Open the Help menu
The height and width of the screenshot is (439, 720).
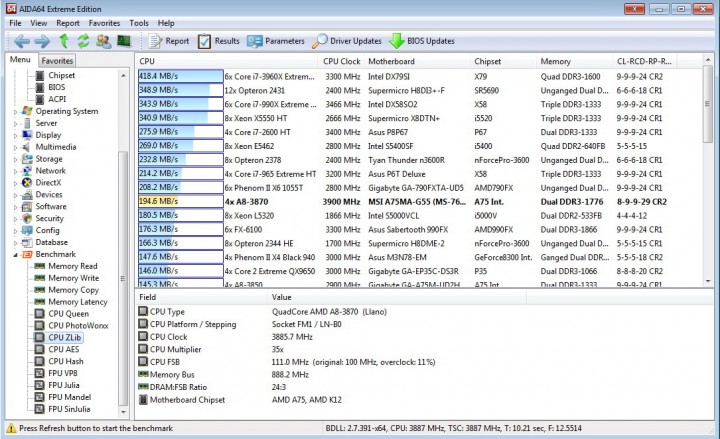tap(166, 23)
